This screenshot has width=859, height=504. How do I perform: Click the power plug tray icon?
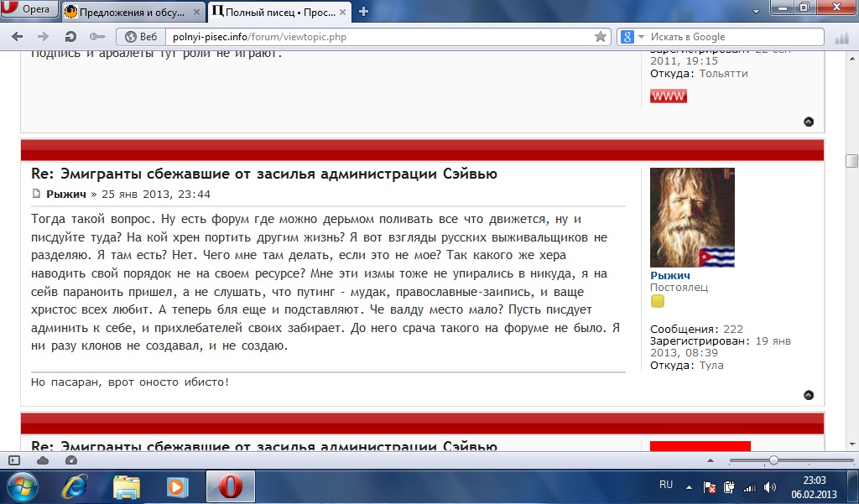(729, 487)
